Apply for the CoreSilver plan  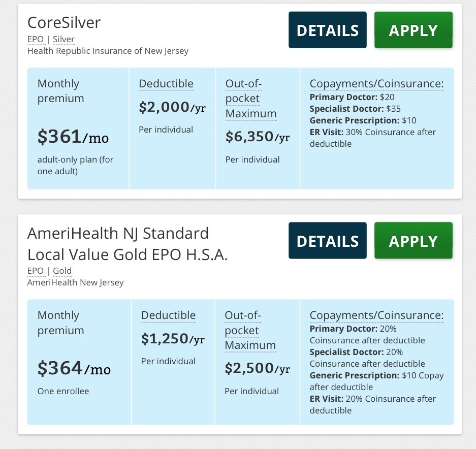[413, 30]
